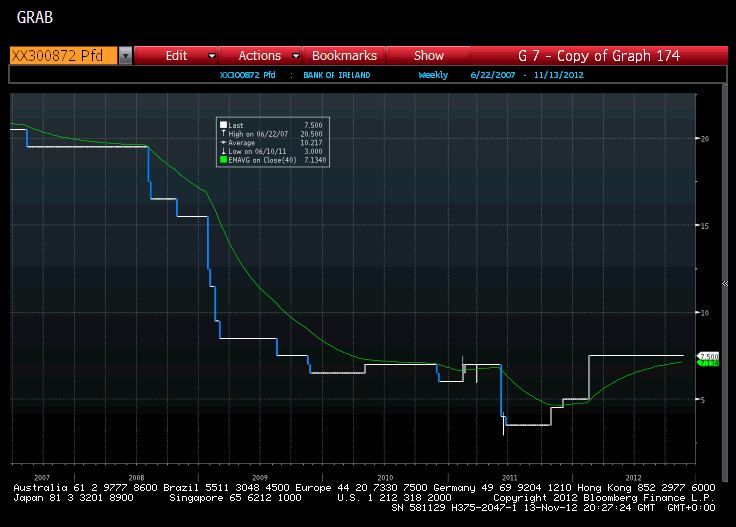Screen dimensions: 736x527
Task: Click the white 7.500 price tag on axis
Action: click(708, 357)
